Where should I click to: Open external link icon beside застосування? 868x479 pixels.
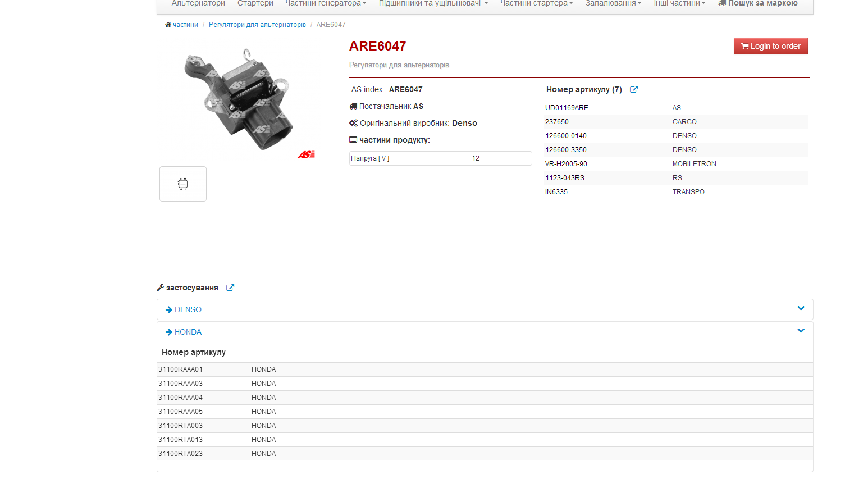click(x=230, y=288)
